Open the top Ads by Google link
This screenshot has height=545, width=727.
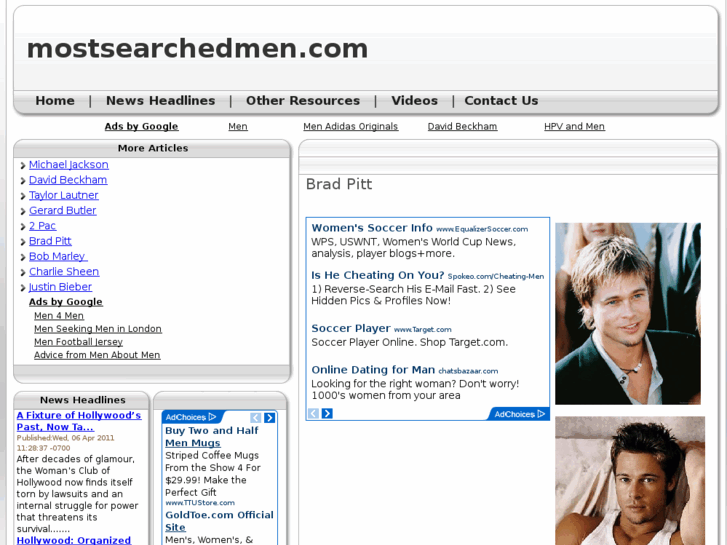(x=141, y=126)
